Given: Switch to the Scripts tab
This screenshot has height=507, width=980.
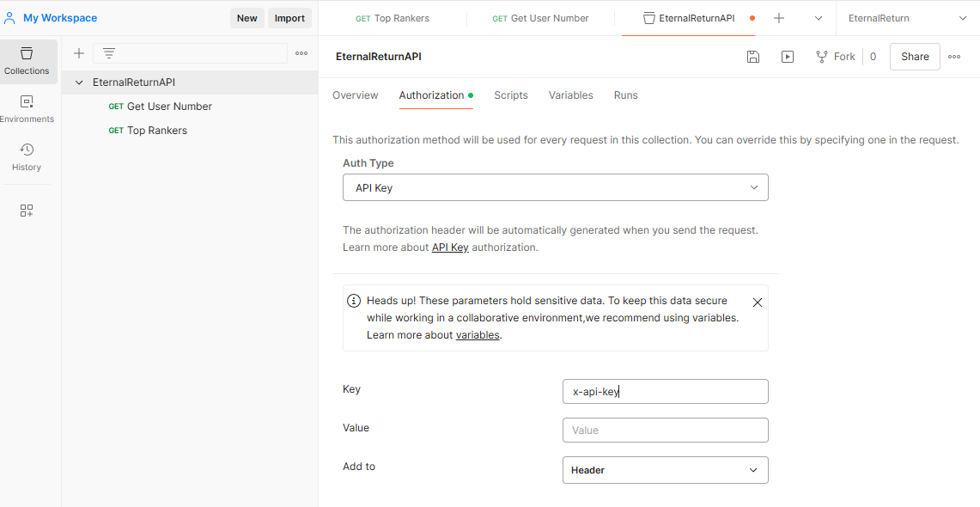Looking at the screenshot, I should pos(511,95).
